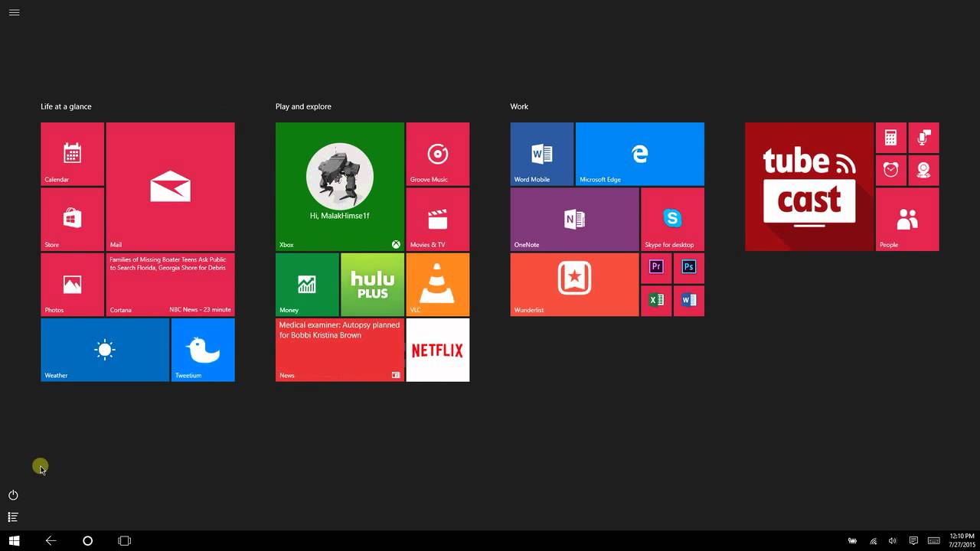Open Cortana circle on the taskbar

(x=87, y=541)
